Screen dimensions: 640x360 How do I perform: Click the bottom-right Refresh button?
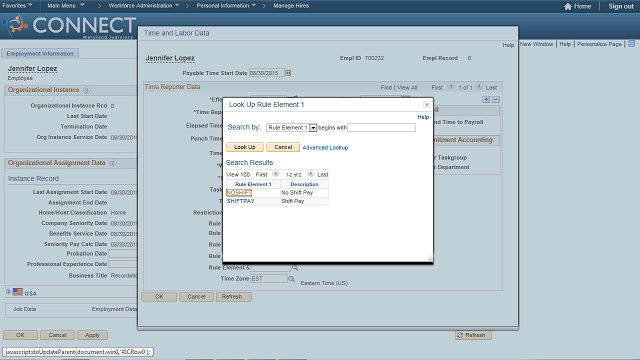473,335
